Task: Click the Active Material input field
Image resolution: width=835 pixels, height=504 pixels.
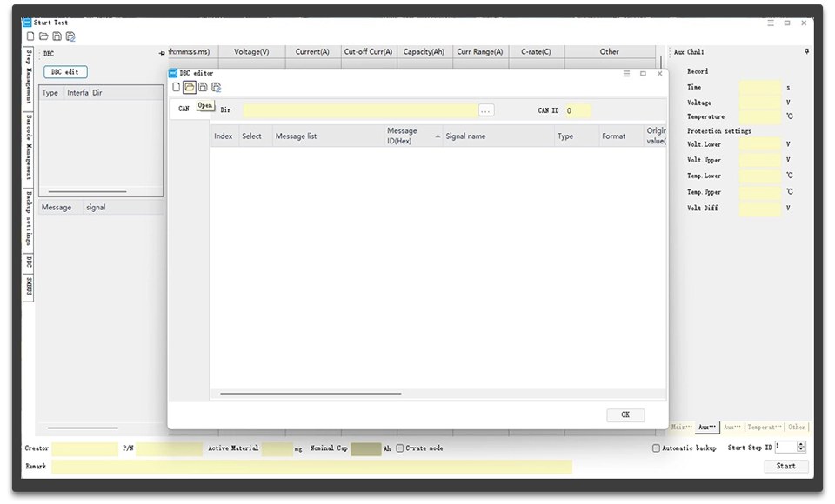Action: coord(277,448)
